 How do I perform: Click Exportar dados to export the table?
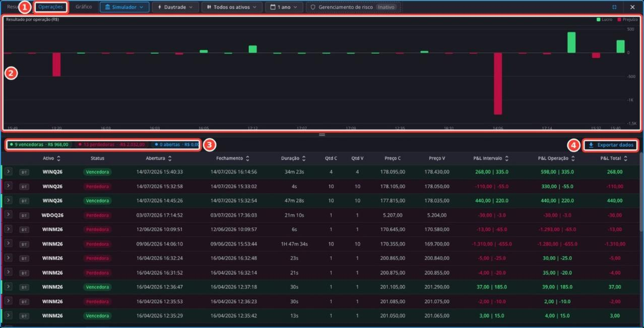coord(611,145)
